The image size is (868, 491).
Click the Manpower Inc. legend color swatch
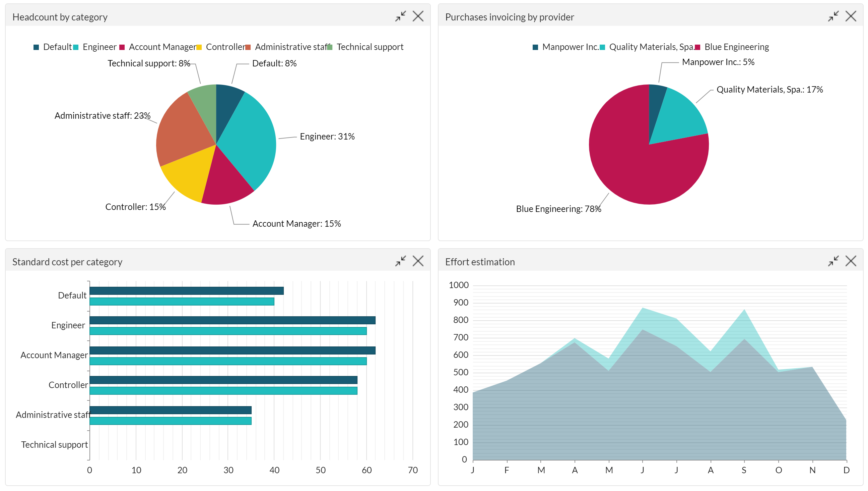click(x=535, y=47)
